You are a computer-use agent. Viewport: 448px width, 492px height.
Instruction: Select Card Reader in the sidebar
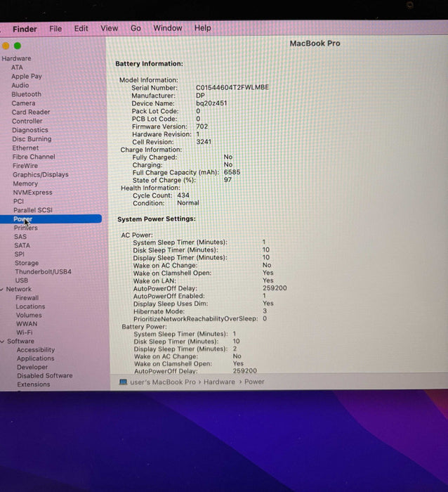tap(31, 112)
